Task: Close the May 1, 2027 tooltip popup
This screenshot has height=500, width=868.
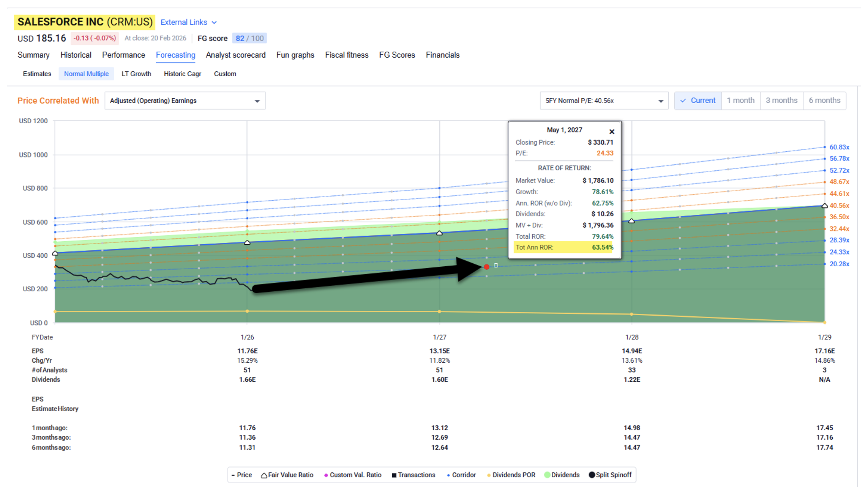Action: (x=611, y=132)
